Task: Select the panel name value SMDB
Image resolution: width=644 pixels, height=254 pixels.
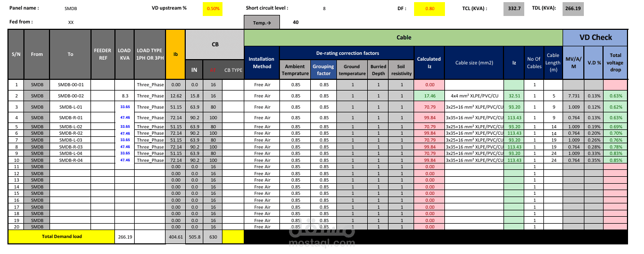Action: tap(70, 9)
